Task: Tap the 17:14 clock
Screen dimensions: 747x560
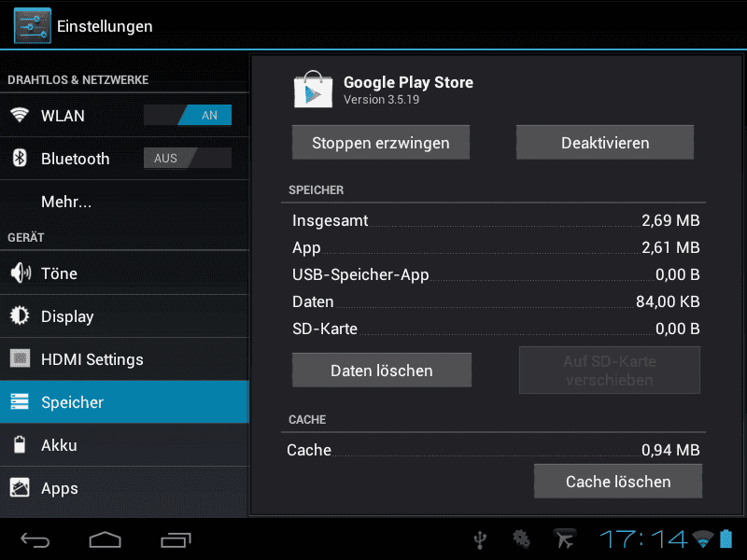Action: [x=643, y=539]
